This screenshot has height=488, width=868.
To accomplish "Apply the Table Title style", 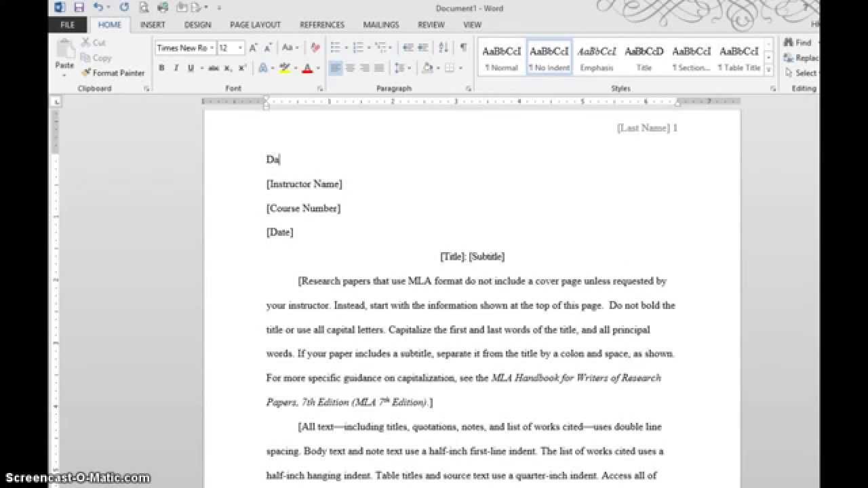I will coord(739,58).
